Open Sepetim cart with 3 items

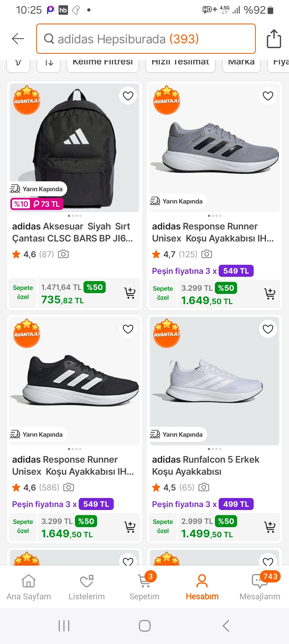click(x=144, y=585)
